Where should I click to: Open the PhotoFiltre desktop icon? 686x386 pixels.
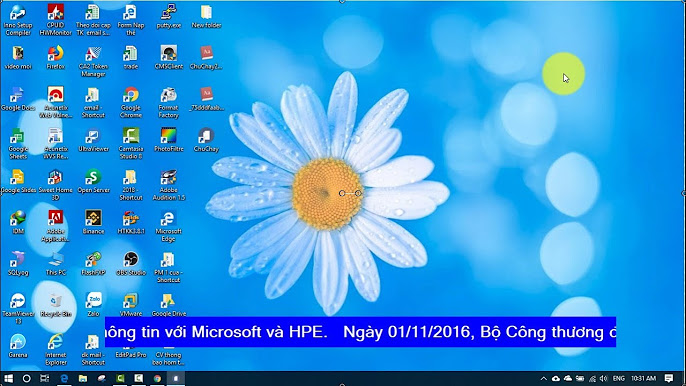click(x=168, y=140)
